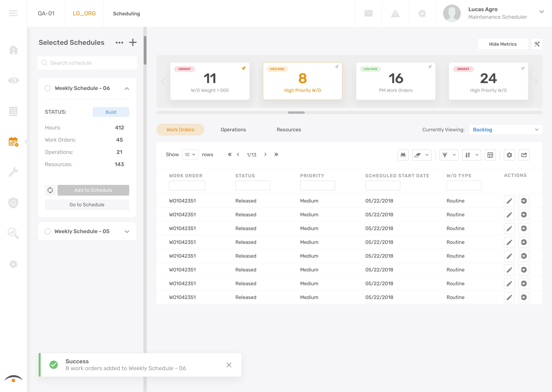The width and height of the screenshot is (552, 392).
Task: Switch to the Resources tab
Action: [289, 130]
